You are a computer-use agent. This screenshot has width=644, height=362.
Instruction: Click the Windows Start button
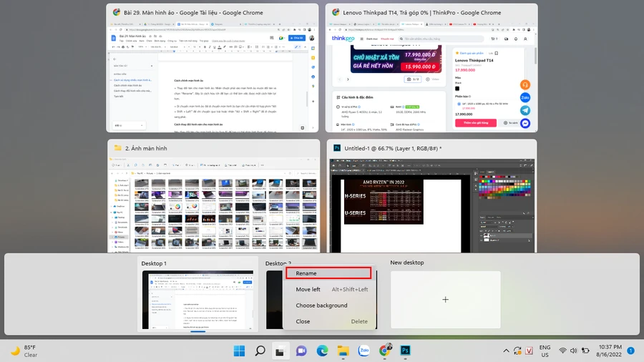tap(239, 351)
